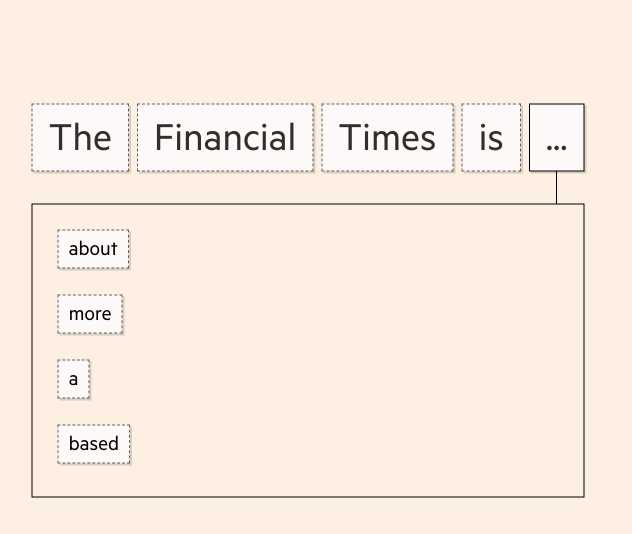
Task: Select the word 'about' from suggestions
Action: [x=94, y=249]
